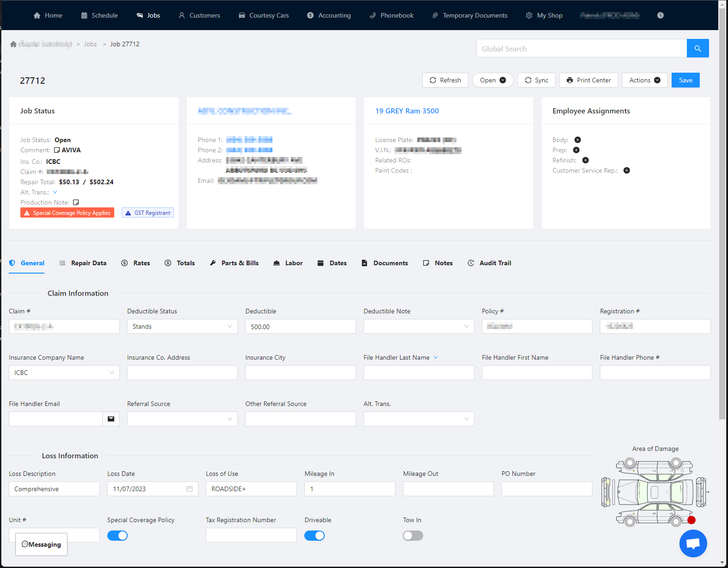The image size is (728, 568).
Task: Click the Tax Registration Number field
Action: tap(251, 535)
